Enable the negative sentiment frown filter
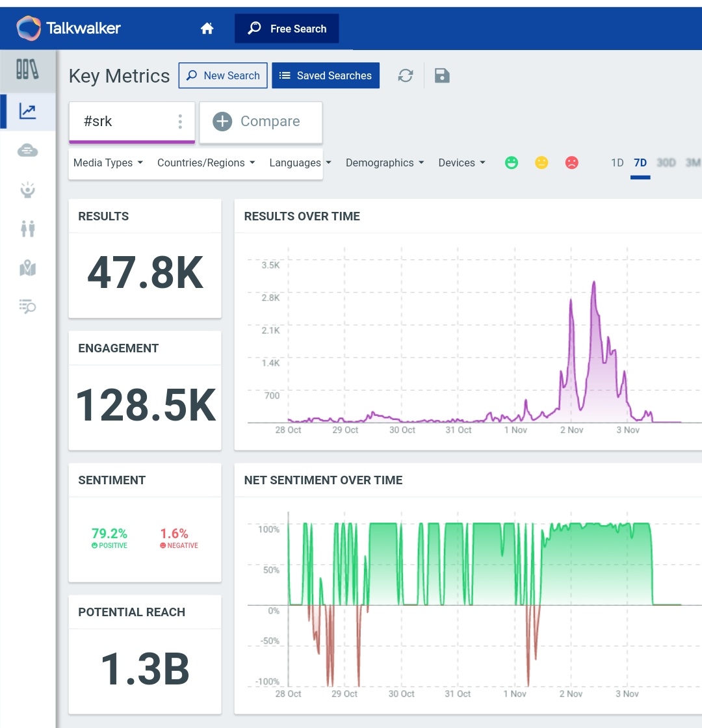 571,162
